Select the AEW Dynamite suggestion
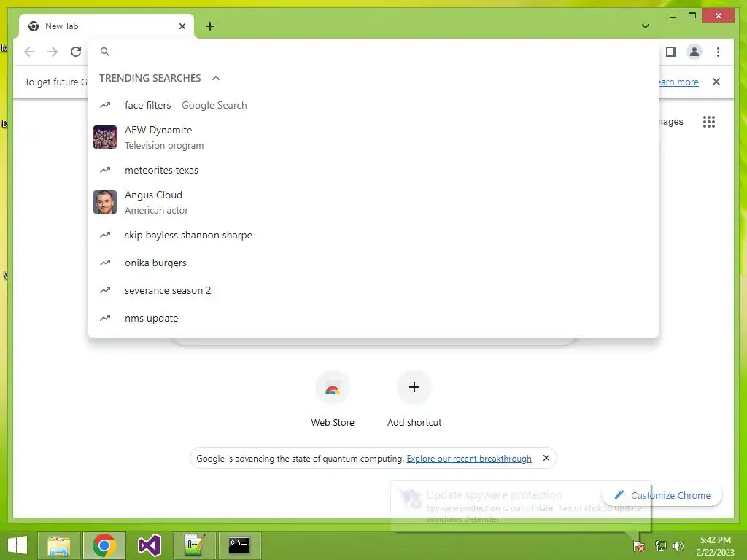The height and width of the screenshot is (560, 747). [373, 137]
